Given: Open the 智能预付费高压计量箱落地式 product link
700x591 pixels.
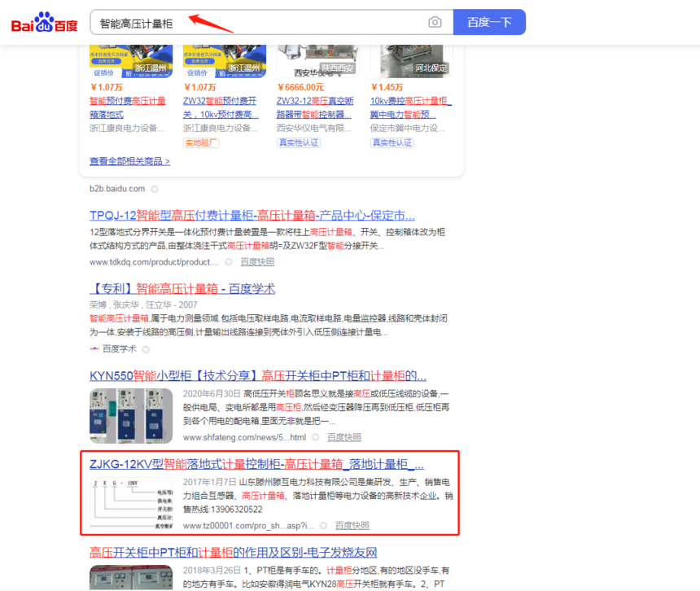Looking at the screenshot, I should (x=128, y=108).
